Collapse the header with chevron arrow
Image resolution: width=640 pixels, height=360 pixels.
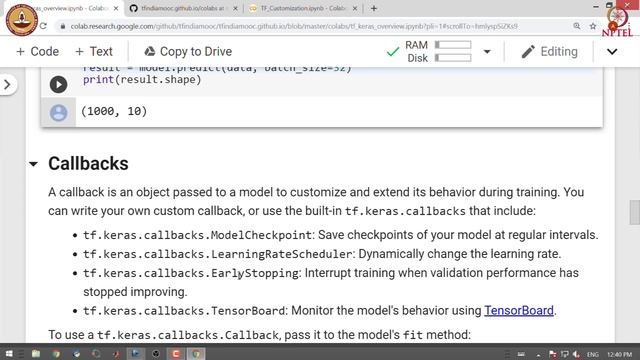(x=612, y=52)
